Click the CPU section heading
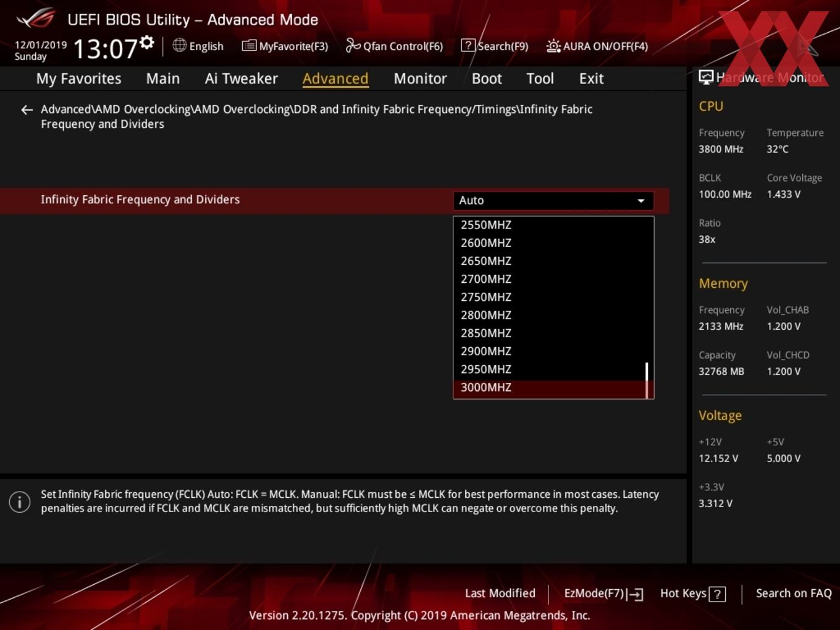 pos(711,106)
